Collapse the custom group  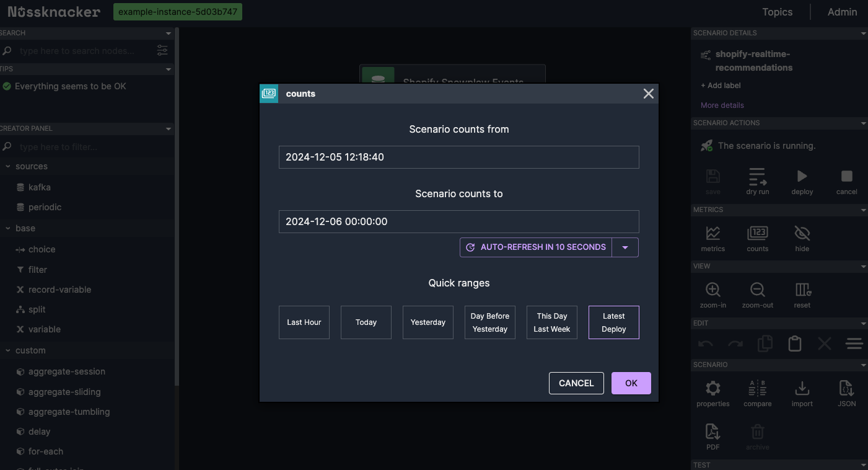(7, 350)
